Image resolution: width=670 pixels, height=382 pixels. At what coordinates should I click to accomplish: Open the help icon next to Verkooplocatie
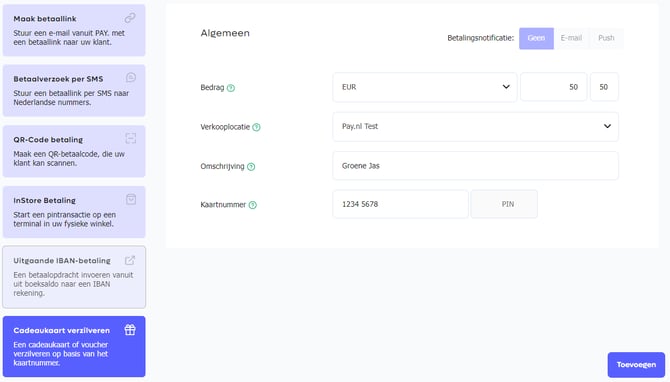click(x=256, y=127)
